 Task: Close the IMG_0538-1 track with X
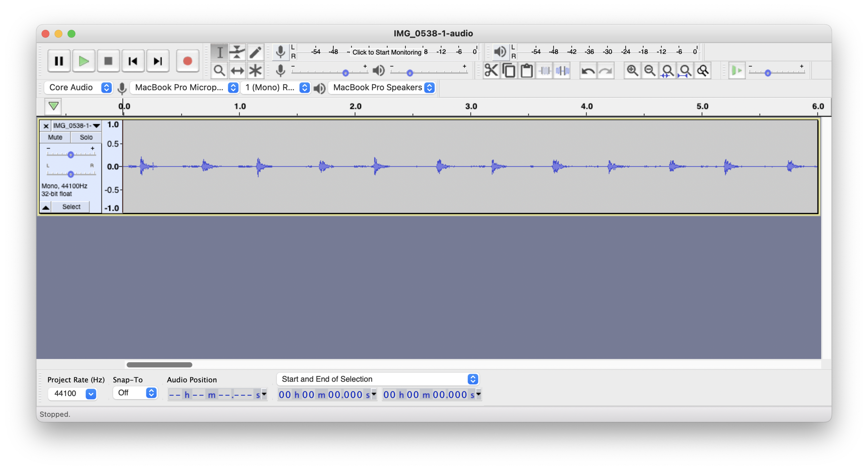(46, 126)
